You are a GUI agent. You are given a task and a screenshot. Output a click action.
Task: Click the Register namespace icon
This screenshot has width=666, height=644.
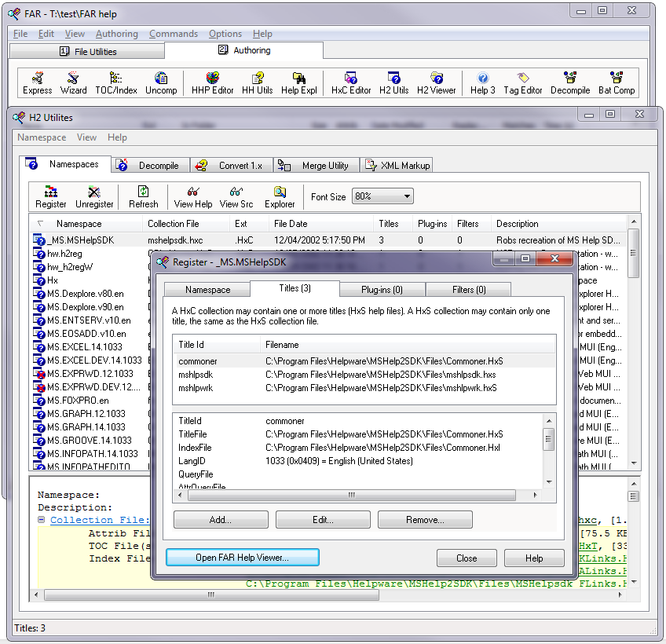51,196
